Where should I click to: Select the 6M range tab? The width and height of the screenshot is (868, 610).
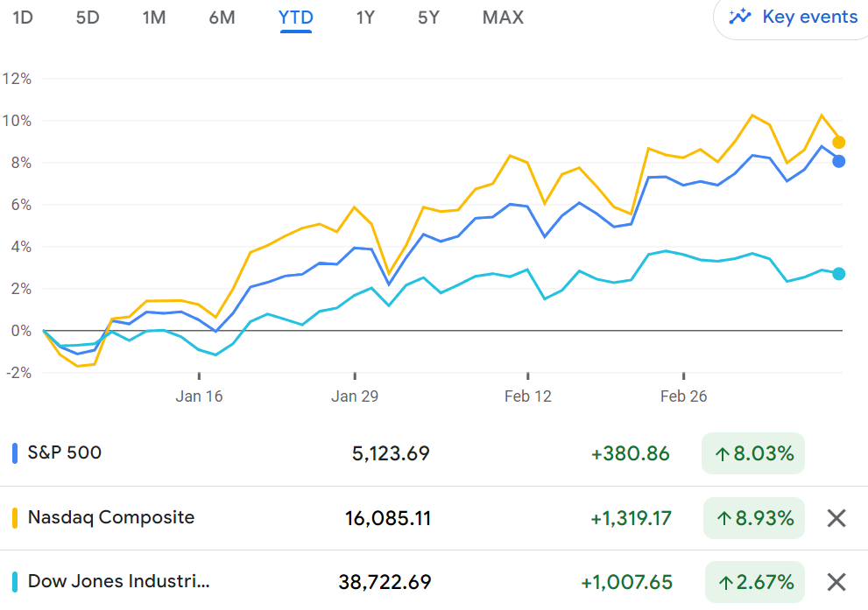click(x=222, y=18)
